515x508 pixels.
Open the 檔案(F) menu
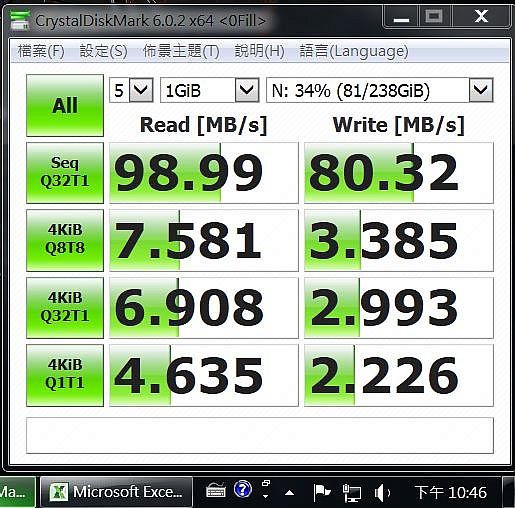coord(41,51)
